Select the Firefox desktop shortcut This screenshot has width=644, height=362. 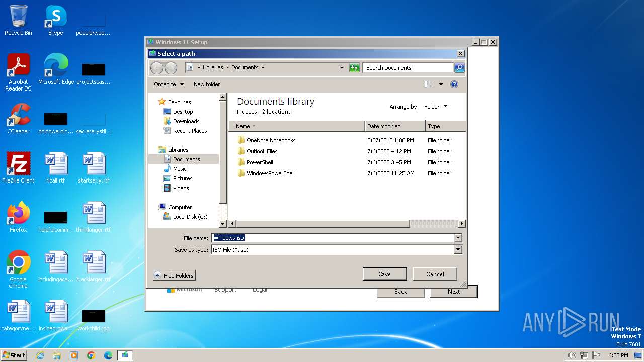click(18, 217)
